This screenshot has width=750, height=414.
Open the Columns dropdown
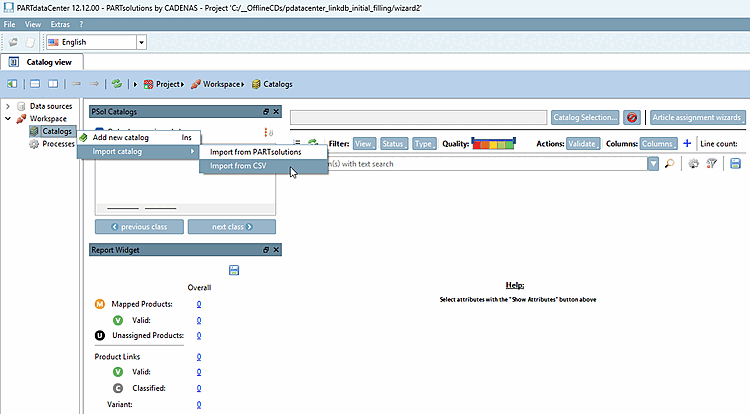(659, 144)
